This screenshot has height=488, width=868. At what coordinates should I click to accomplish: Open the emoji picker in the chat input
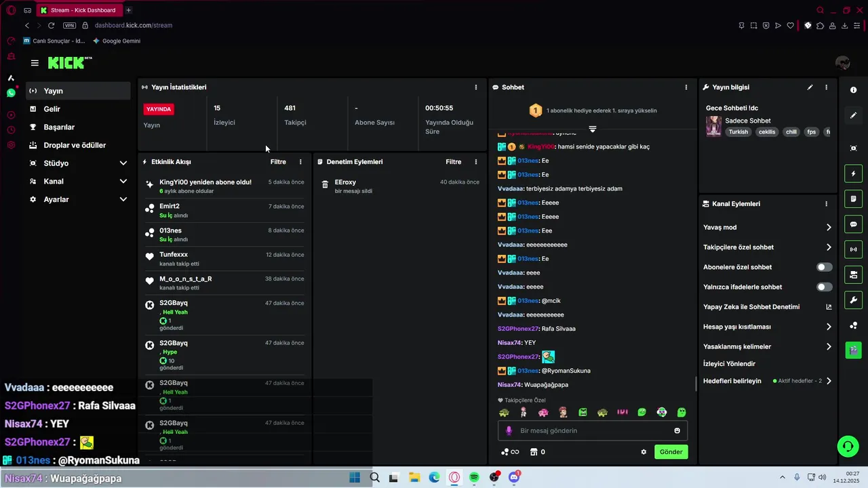coord(677,430)
